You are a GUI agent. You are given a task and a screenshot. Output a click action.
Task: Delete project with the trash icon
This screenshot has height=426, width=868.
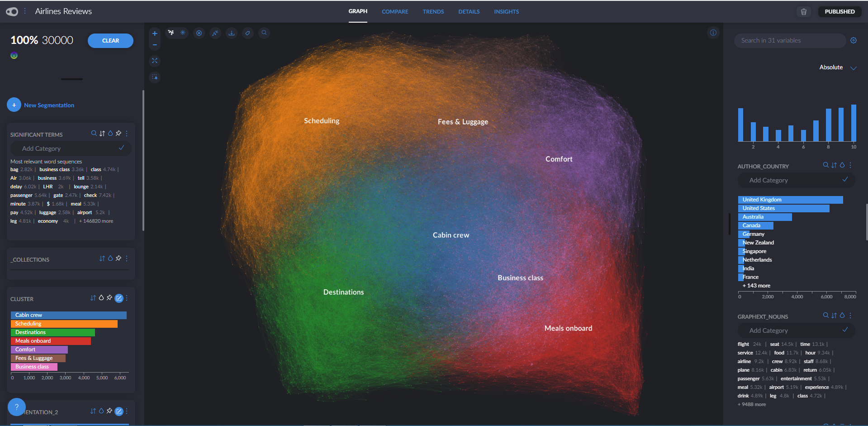(x=804, y=12)
